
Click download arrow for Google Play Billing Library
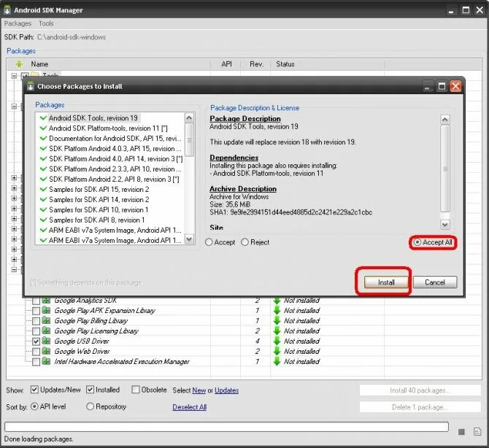click(277, 321)
